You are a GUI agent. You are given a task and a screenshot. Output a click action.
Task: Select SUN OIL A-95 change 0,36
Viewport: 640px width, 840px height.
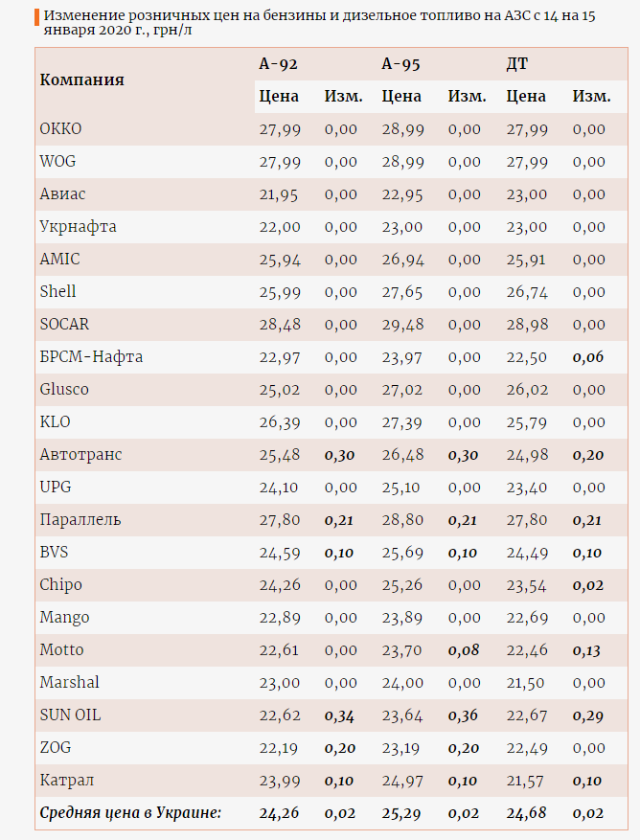[x=463, y=715]
